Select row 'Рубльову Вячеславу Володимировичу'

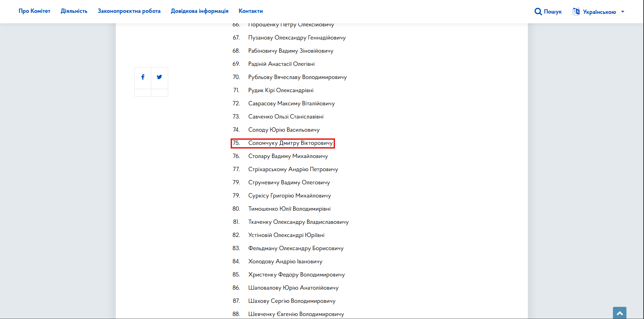coord(298,77)
